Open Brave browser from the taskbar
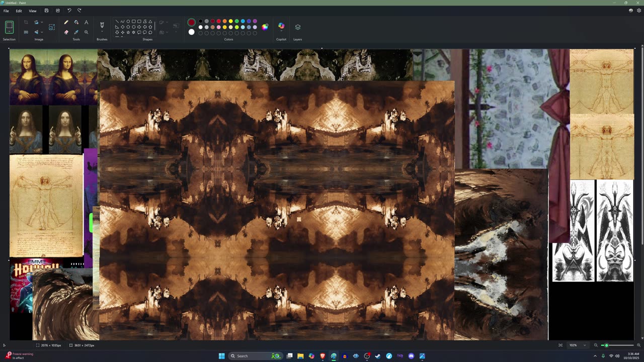644x362 pixels. coord(323,356)
